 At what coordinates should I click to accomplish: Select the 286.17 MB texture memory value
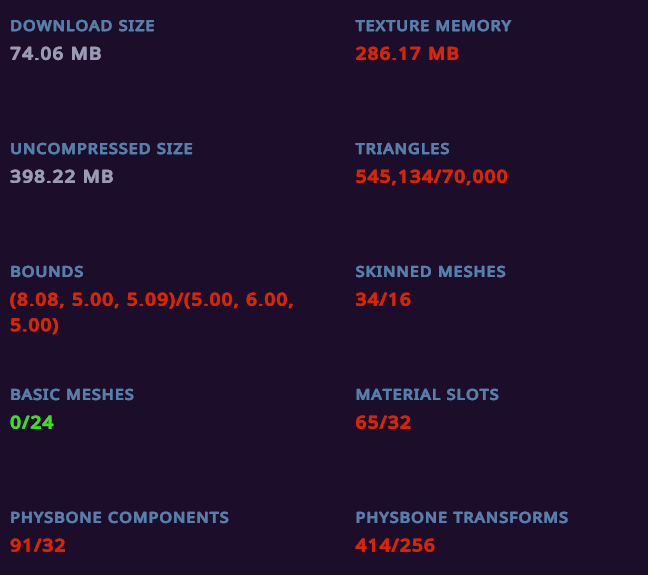[x=407, y=54]
